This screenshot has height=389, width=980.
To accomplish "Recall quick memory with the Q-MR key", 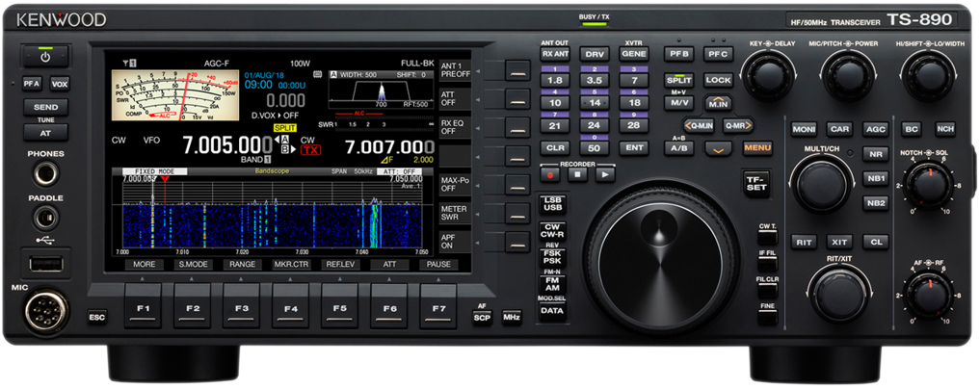I will tap(738, 125).
